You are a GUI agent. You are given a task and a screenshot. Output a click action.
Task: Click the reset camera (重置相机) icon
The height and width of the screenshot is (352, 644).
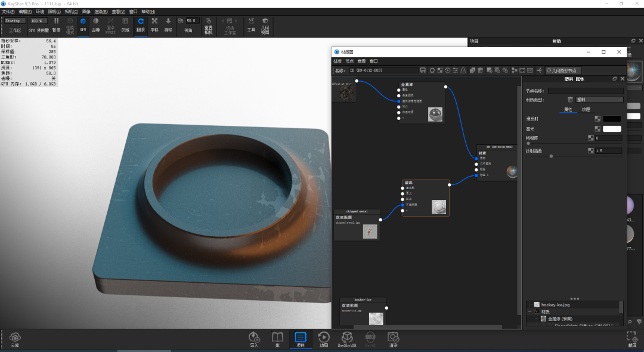tap(208, 26)
